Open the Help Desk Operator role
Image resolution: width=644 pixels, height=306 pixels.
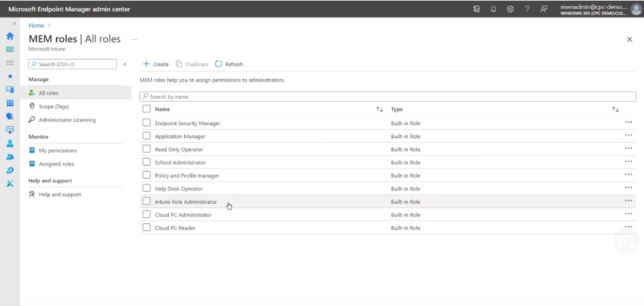click(178, 189)
